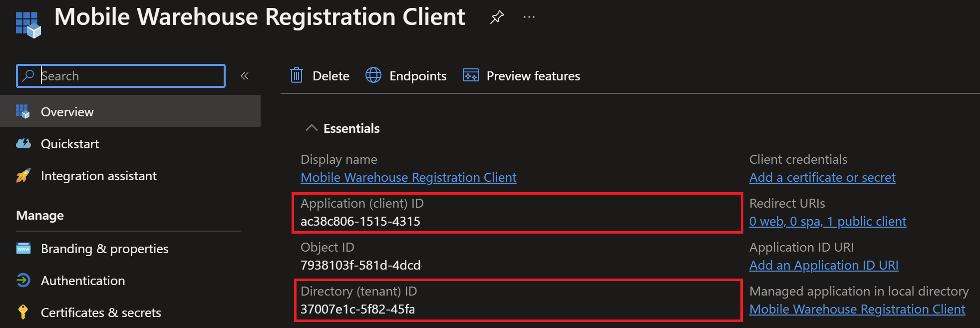Collapse the Essentials section
Viewport: 980px width, 328px height.
pyautogui.click(x=312, y=128)
